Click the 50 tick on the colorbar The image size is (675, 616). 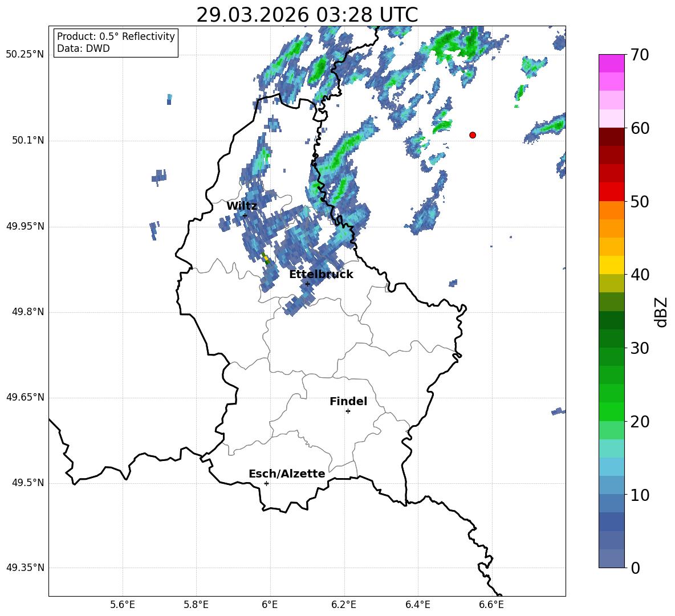coord(640,201)
